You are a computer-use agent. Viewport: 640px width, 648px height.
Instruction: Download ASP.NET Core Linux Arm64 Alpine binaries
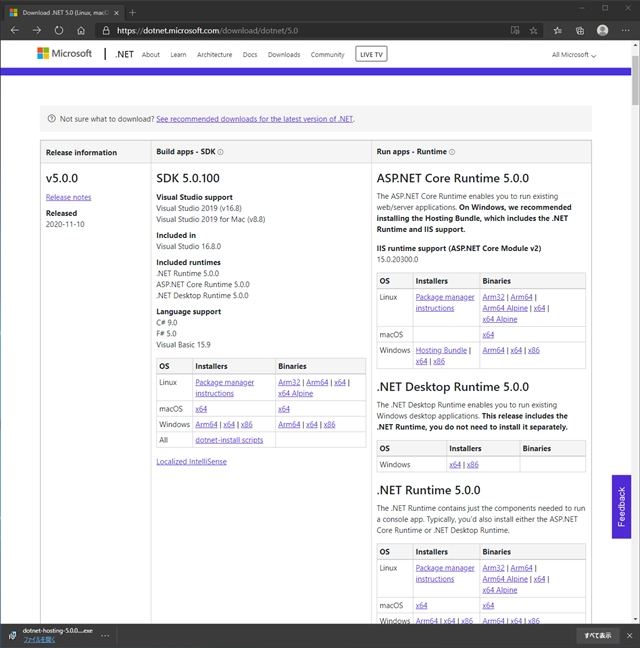(x=505, y=308)
